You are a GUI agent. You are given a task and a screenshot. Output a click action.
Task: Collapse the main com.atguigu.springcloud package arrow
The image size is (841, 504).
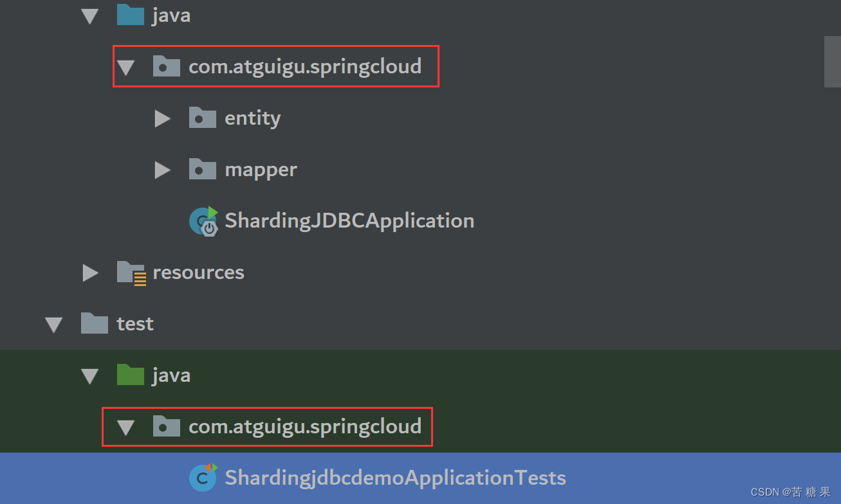coord(125,67)
